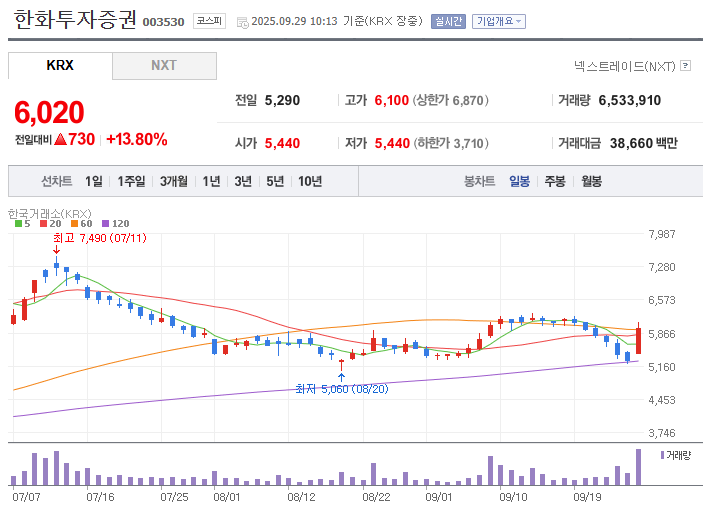Click the 한국거래소(KRX) chart caption

[x=50, y=214]
